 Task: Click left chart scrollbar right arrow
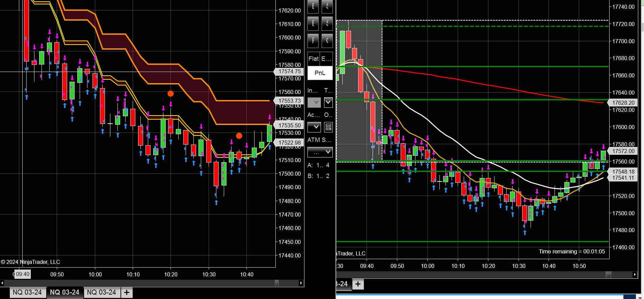pyautogui.click(x=301, y=283)
